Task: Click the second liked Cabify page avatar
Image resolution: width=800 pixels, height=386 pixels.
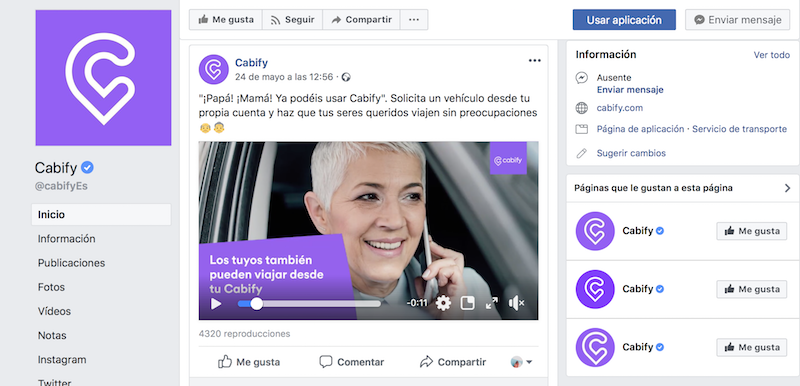Action: tap(595, 289)
